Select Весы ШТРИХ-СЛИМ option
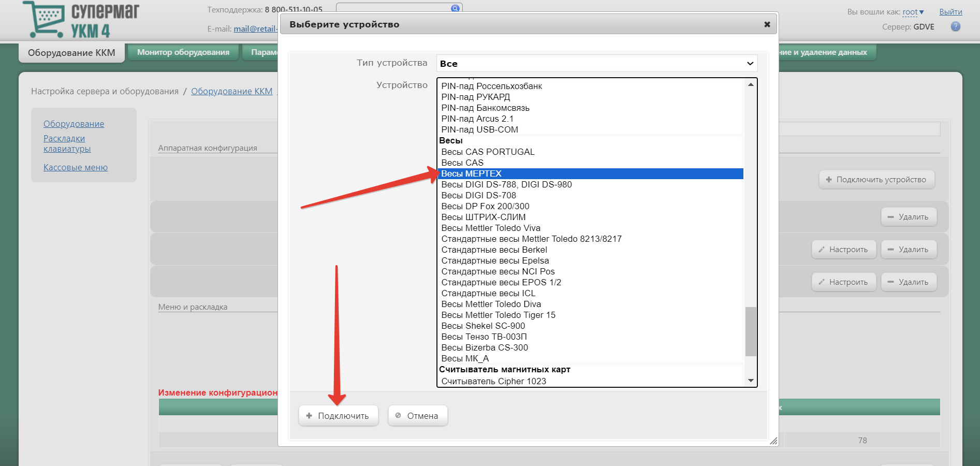Screen dimensions: 980x466 tap(590, 217)
